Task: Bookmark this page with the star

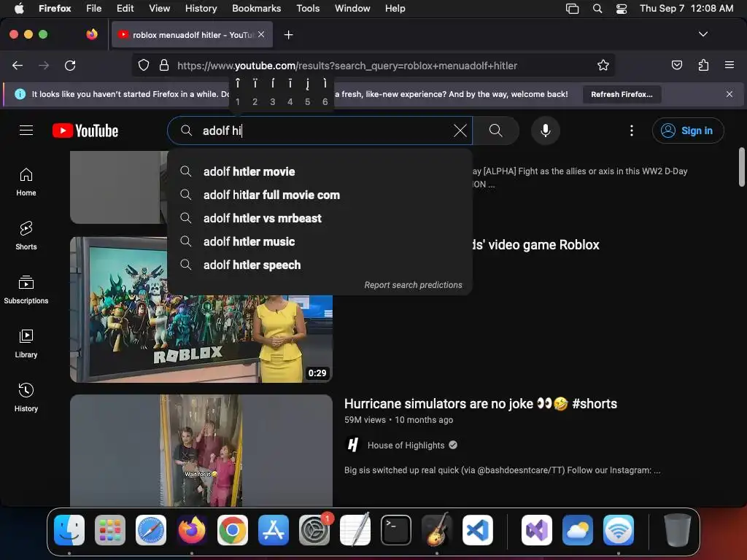Action: click(x=603, y=65)
